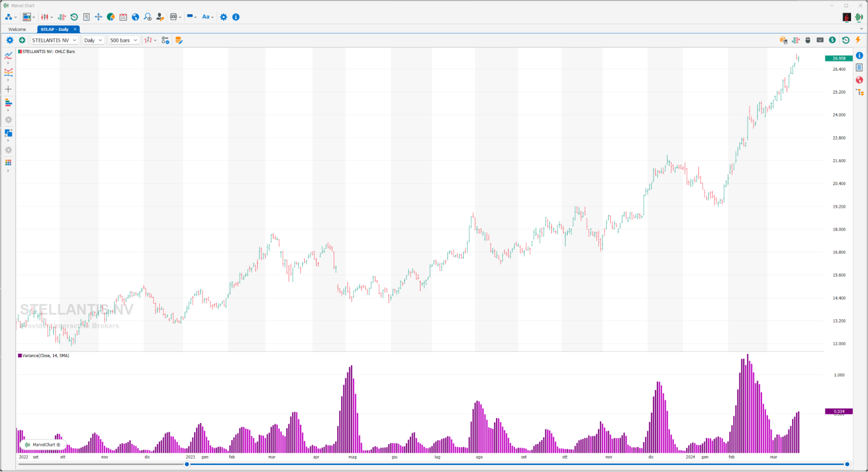Click the left handle of the time range slider
The image size is (868, 472).
pyautogui.click(x=187, y=464)
